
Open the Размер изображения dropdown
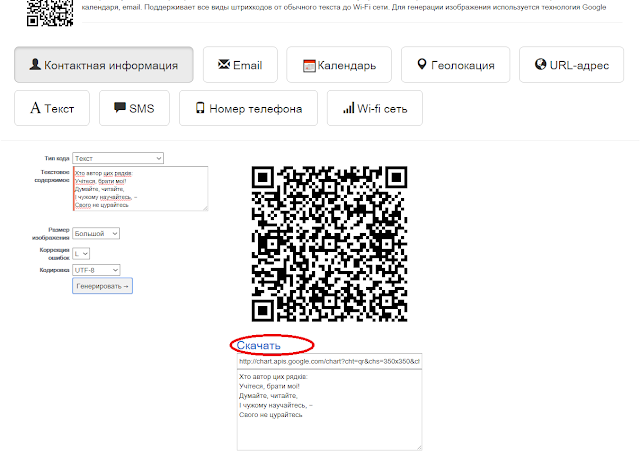tap(96, 233)
